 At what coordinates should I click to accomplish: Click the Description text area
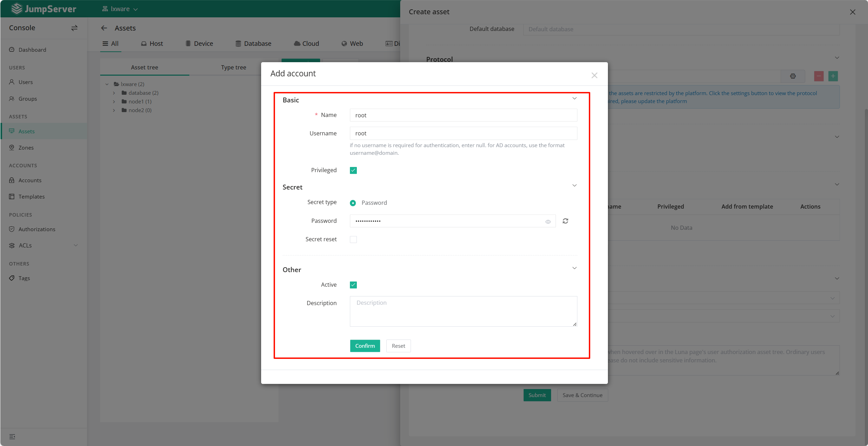(463, 311)
